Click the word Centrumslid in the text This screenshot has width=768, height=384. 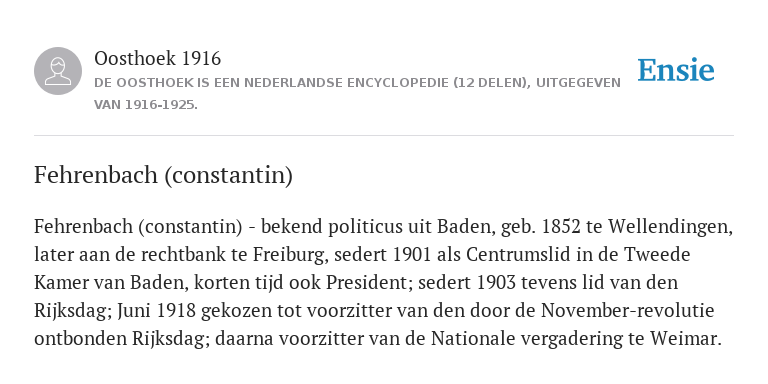(x=524, y=255)
